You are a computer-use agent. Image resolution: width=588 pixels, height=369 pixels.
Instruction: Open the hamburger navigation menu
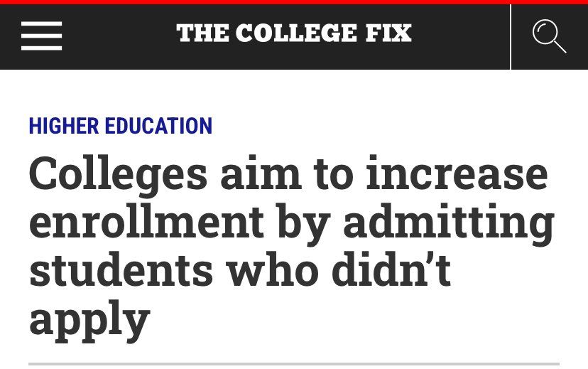(x=41, y=36)
